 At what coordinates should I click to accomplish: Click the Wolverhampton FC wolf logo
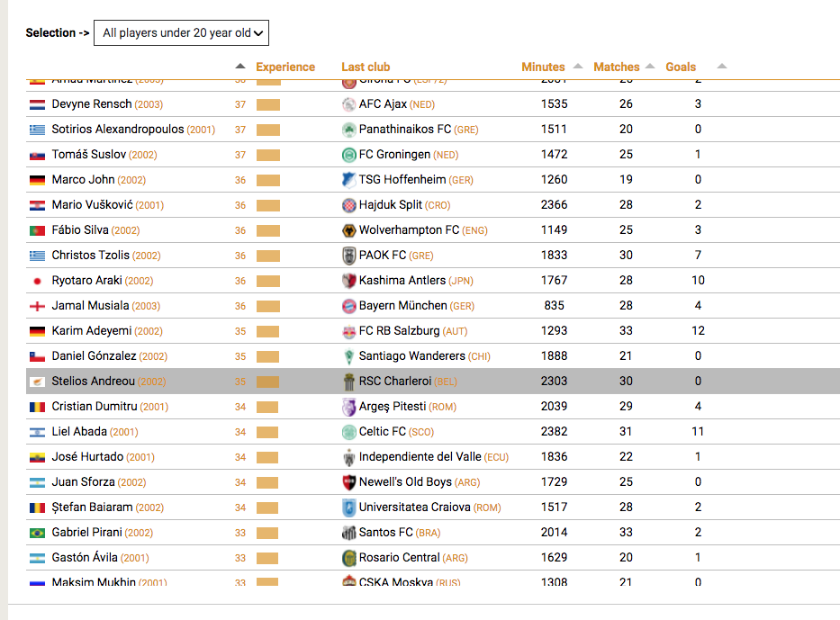coord(348,230)
